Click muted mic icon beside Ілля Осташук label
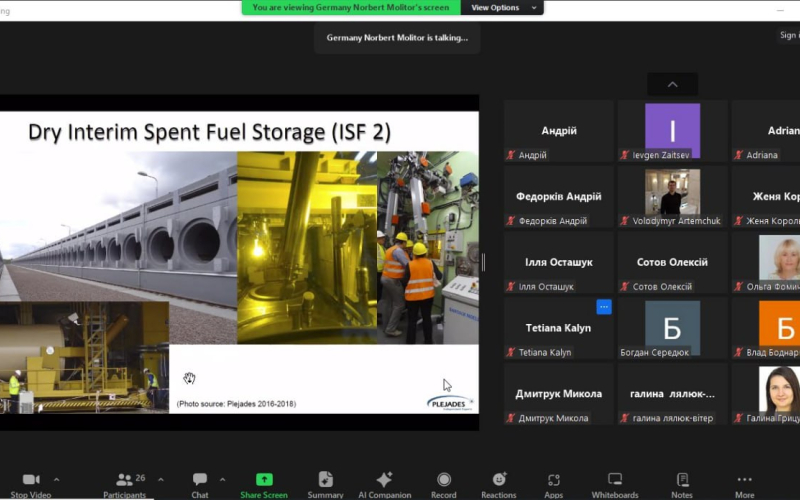Image resolution: width=800 pixels, height=500 pixels. [511, 286]
